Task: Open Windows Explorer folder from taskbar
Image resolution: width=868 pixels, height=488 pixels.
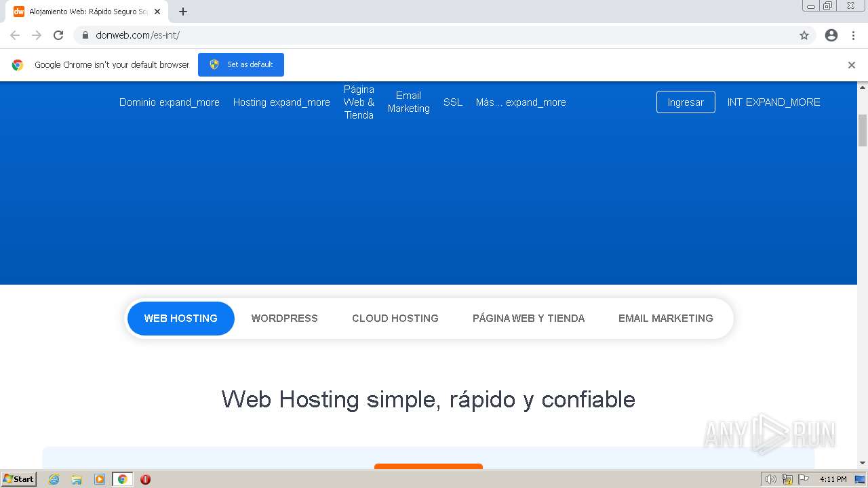Action: click(77, 479)
